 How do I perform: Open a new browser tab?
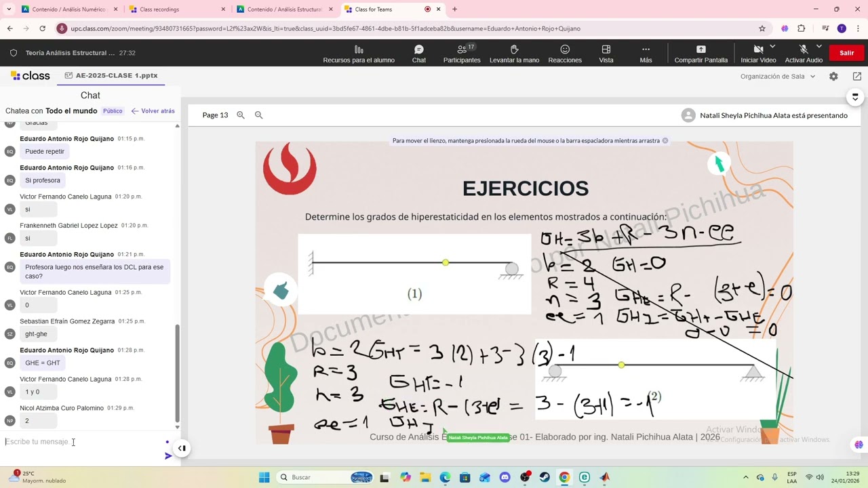click(454, 9)
